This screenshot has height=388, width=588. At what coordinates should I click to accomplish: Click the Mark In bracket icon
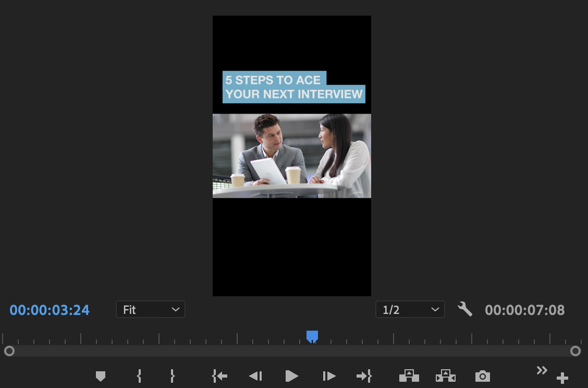coord(139,376)
